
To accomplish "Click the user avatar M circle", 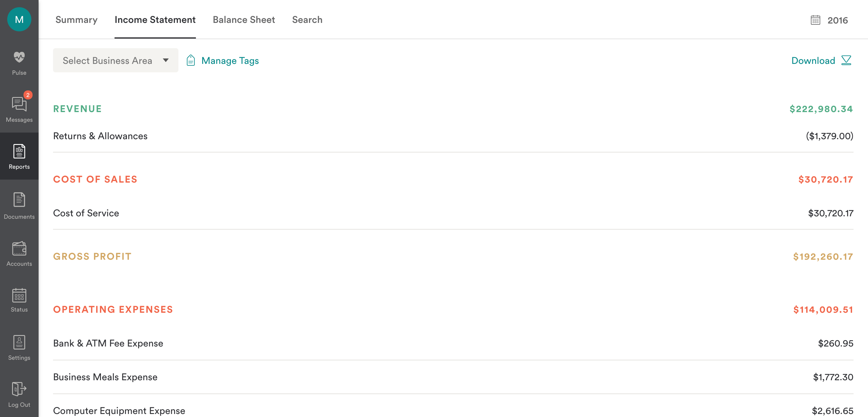I will click(x=19, y=20).
